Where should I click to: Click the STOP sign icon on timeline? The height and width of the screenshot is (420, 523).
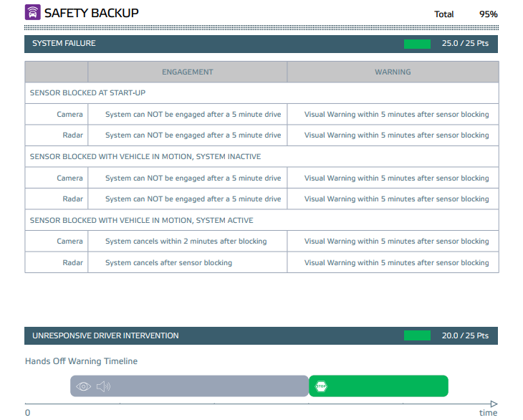pos(321,386)
